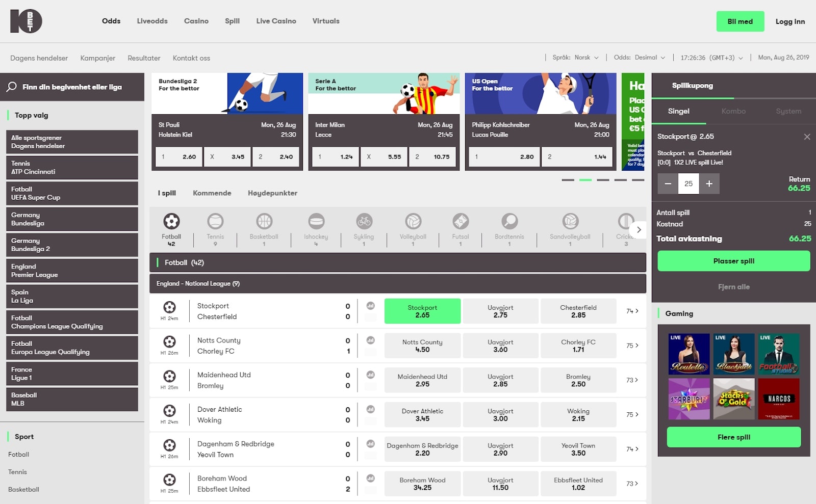The height and width of the screenshot is (504, 816).
Task: Switch to the Kombo bet slip tab
Action: point(733,111)
